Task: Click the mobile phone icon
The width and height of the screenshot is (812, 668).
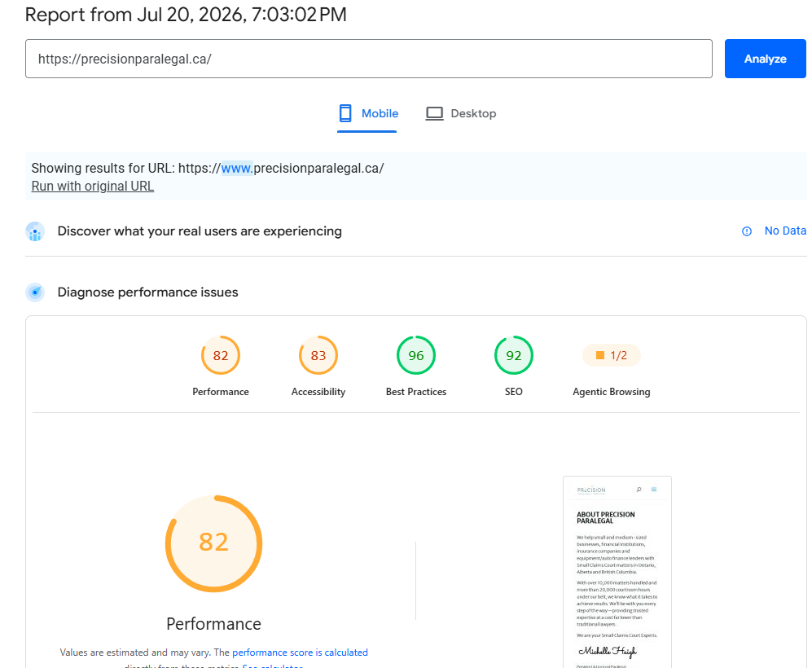Action: click(345, 113)
